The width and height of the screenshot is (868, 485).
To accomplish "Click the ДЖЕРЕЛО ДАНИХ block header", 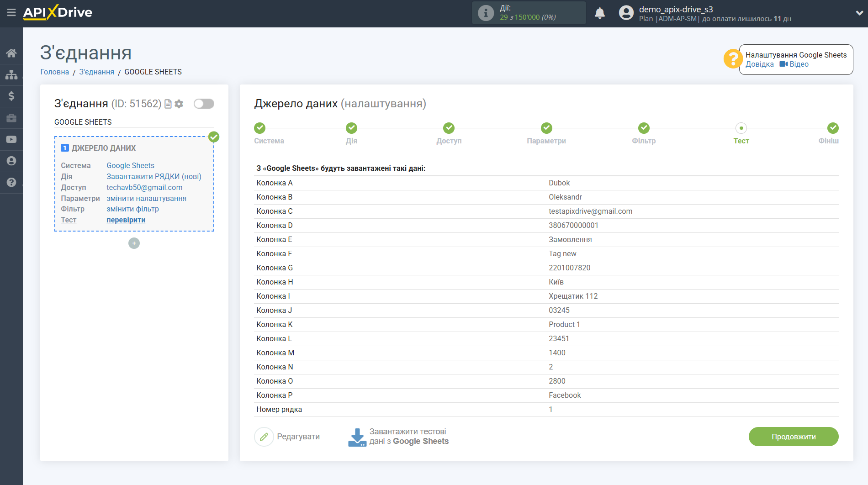I will pyautogui.click(x=104, y=148).
